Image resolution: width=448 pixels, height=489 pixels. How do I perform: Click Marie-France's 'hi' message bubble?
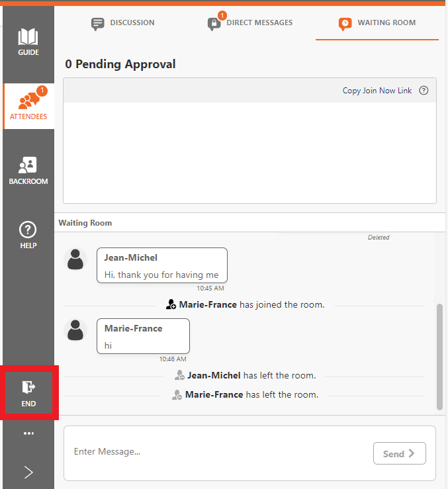[x=143, y=336]
